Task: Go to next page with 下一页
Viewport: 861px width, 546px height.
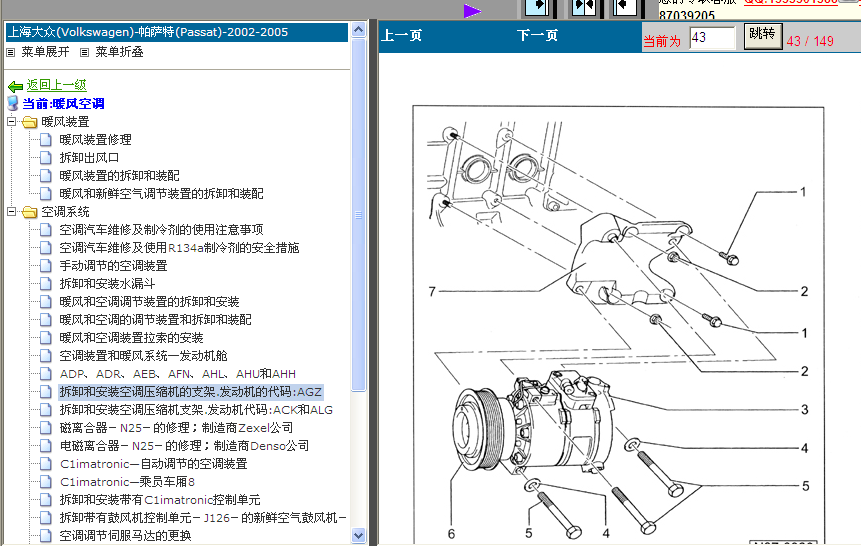Action: point(537,36)
